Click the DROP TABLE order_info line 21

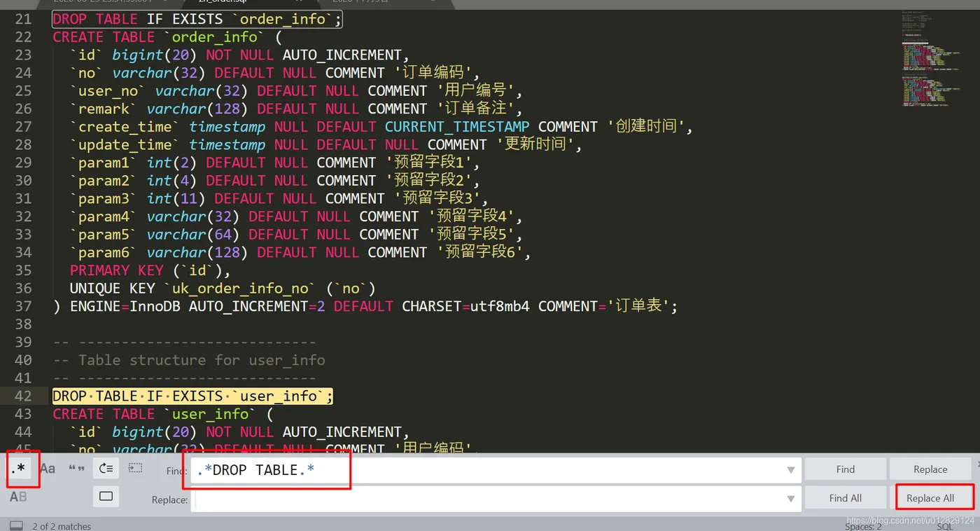coord(197,20)
